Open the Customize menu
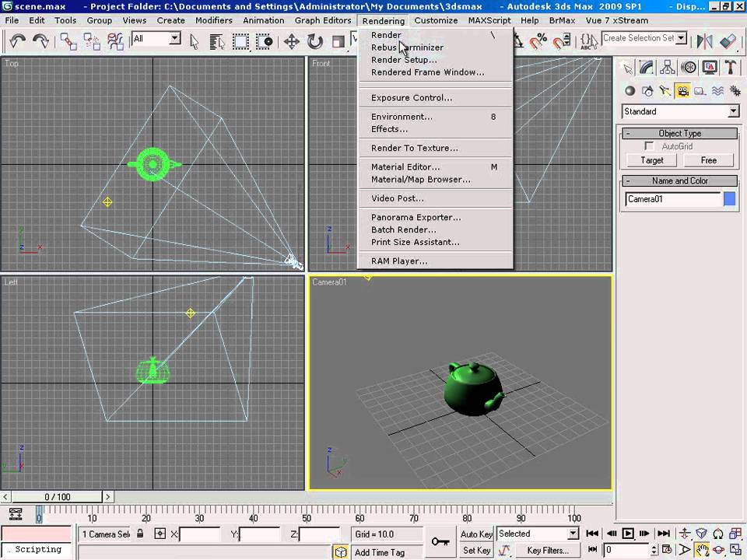Screen dimensions: 747x560 pos(436,20)
